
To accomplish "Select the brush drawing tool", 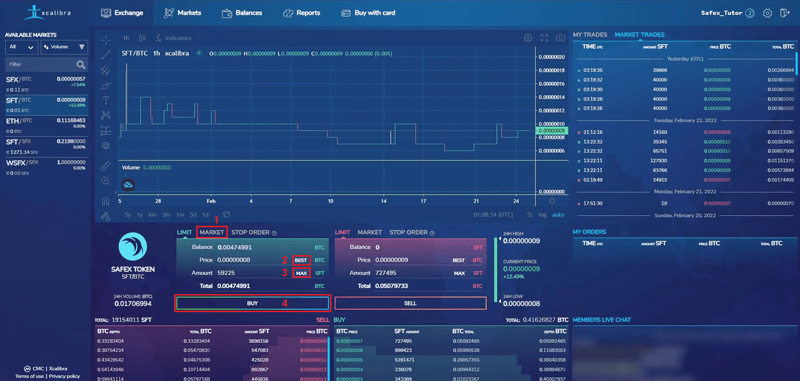I will (x=106, y=85).
